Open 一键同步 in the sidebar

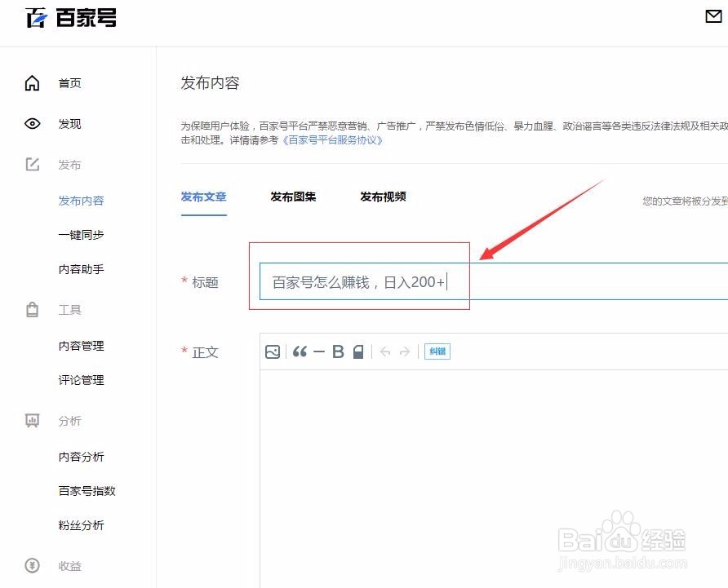coord(82,235)
